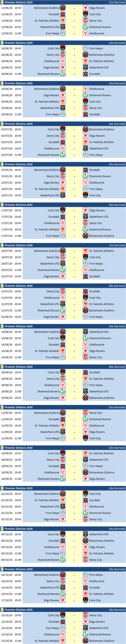
Task: Open Sligo Rovers team name in 25a Giornata
Action: pos(51,183)
